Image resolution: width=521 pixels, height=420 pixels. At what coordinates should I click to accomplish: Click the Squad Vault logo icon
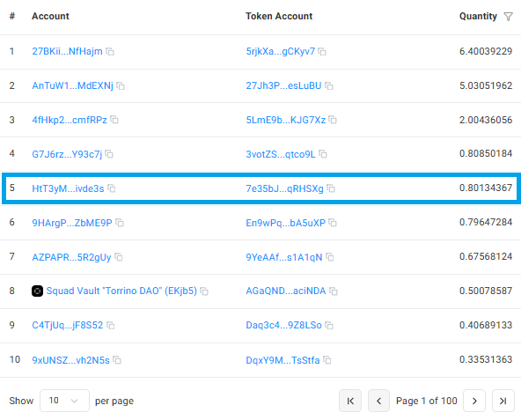pyautogui.click(x=37, y=291)
